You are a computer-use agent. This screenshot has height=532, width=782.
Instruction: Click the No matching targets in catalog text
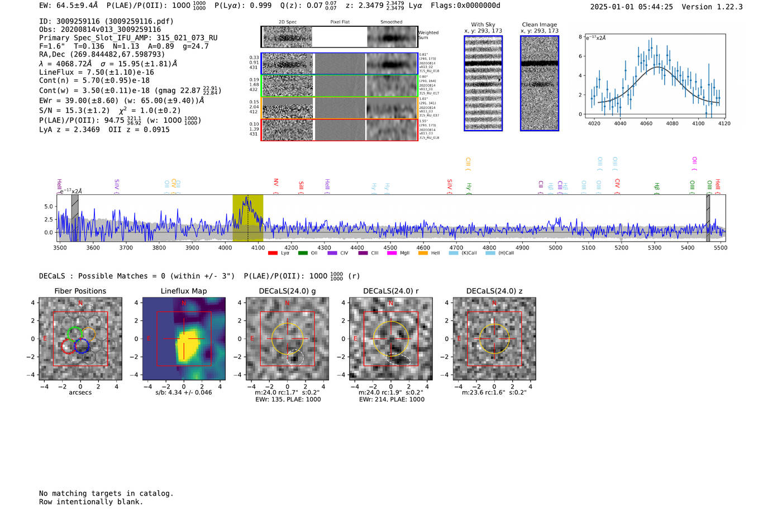coord(106,493)
